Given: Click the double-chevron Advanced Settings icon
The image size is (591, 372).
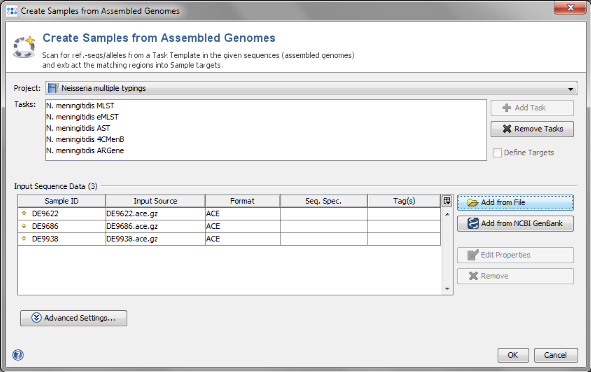Looking at the screenshot, I should pyautogui.click(x=36, y=318).
